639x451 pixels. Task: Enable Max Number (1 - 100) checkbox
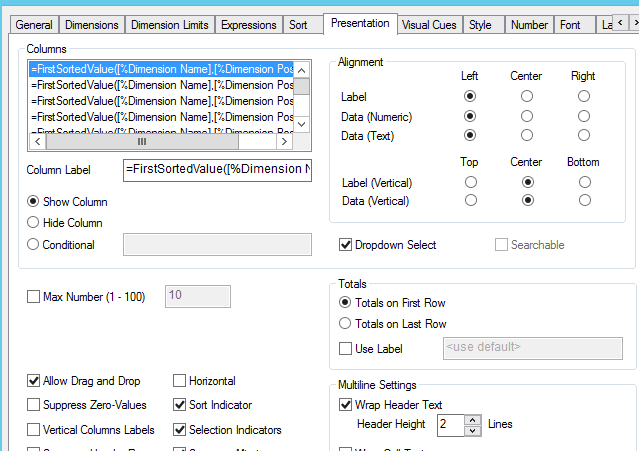click(x=33, y=297)
